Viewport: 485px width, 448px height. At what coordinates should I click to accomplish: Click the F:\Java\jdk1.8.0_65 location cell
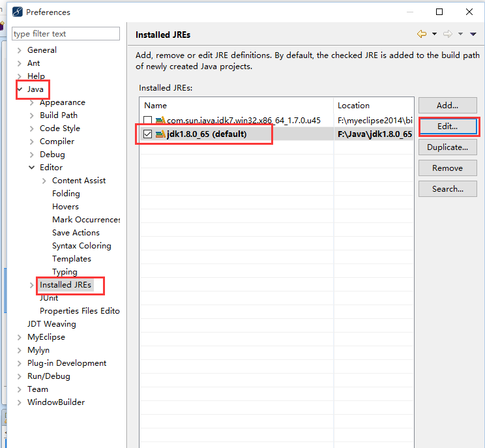(x=374, y=134)
